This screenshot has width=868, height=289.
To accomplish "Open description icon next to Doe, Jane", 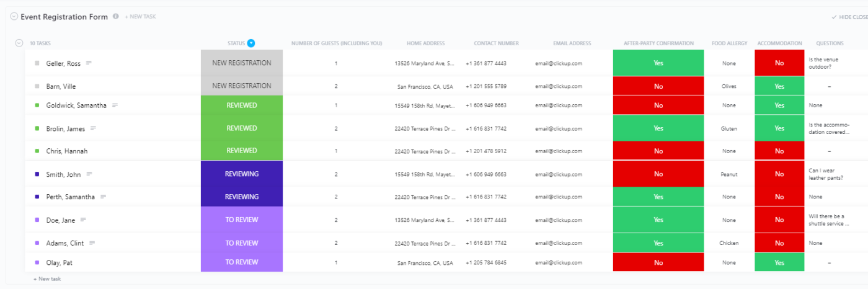I will pyautogui.click(x=83, y=220).
